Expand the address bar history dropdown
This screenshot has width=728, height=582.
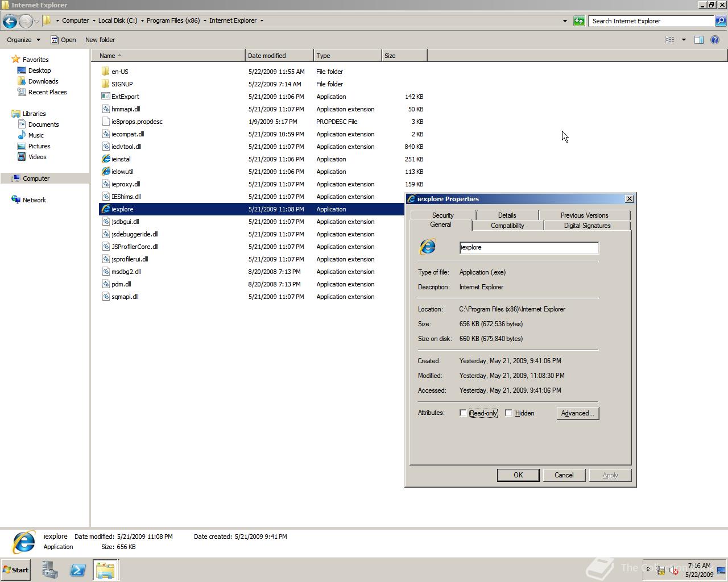point(565,21)
